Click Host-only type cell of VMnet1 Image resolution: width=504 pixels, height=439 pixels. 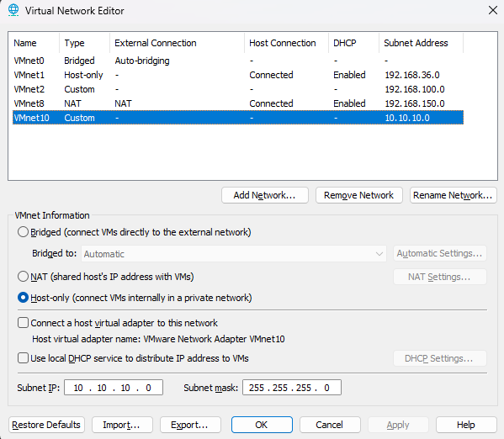pyautogui.click(x=83, y=75)
